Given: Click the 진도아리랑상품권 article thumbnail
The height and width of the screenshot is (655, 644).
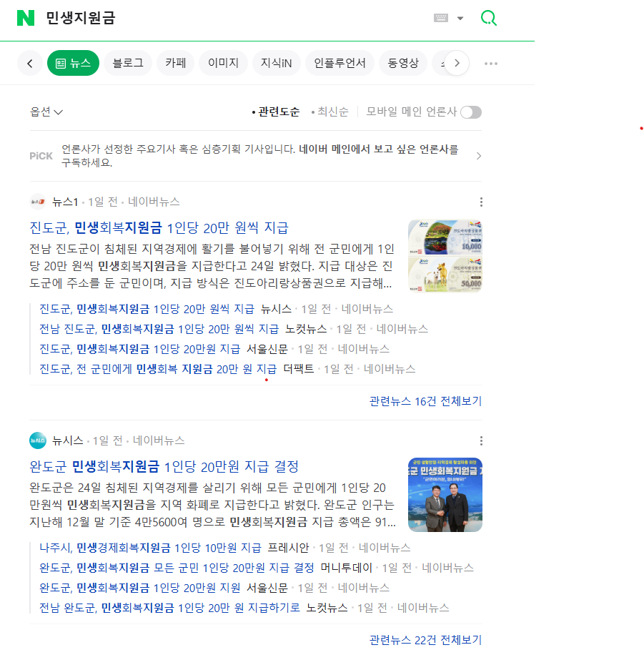Looking at the screenshot, I should [x=445, y=256].
